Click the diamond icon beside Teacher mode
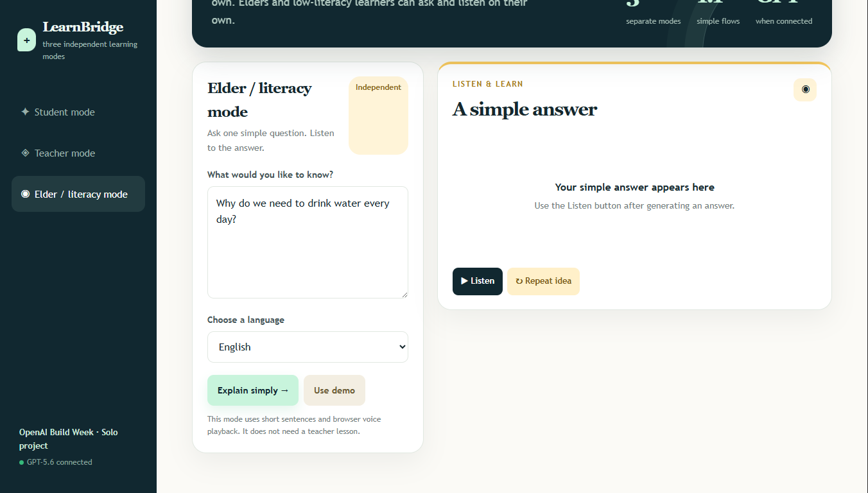This screenshot has width=868, height=493. (x=25, y=153)
